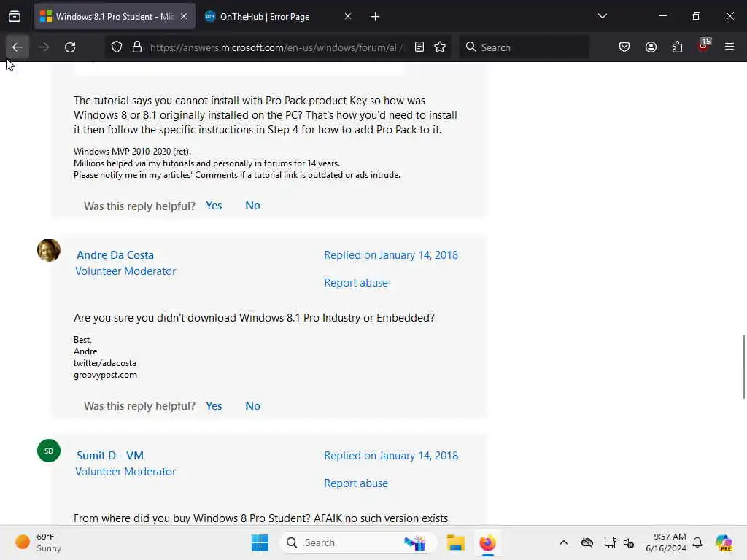Open a new tab

[x=375, y=17]
